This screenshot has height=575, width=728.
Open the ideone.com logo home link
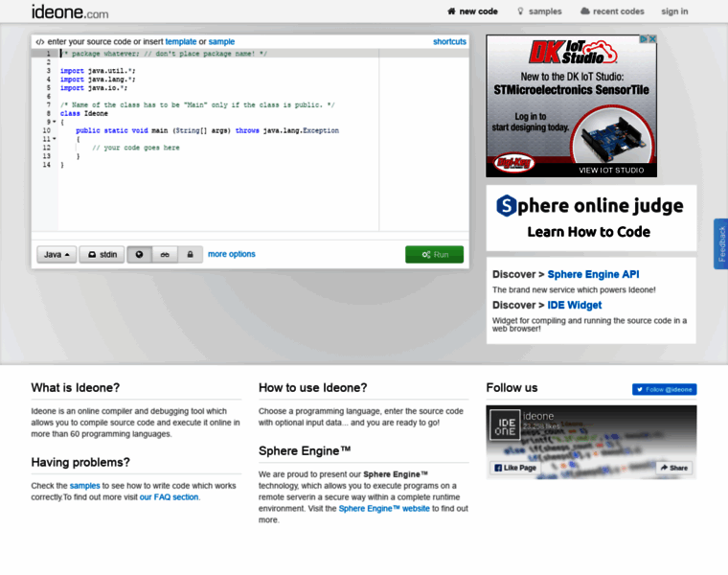pos(70,11)
